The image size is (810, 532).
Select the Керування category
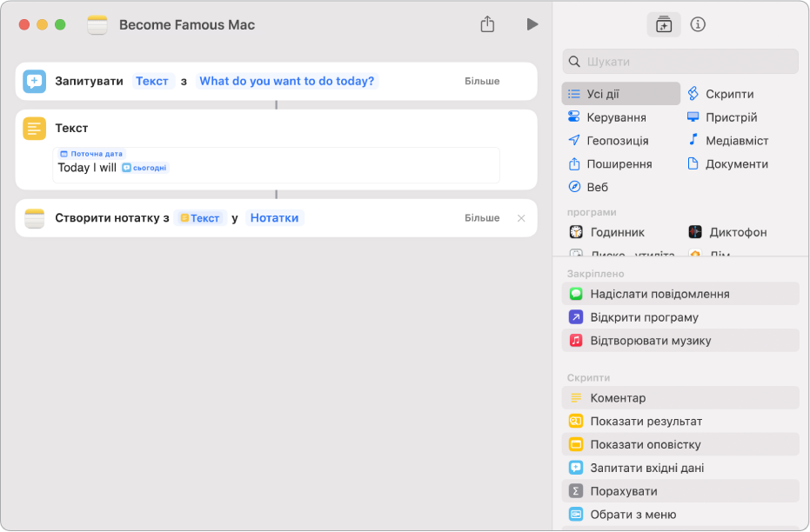click(x=607, y=117)
